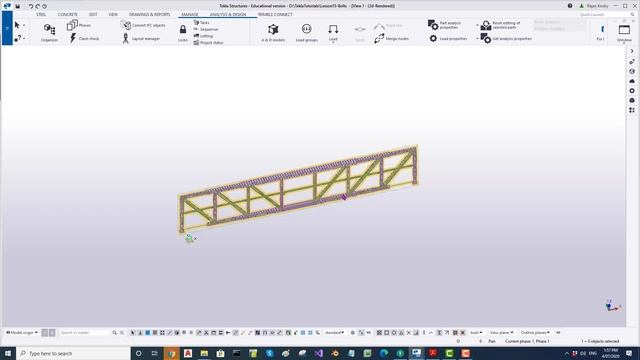This screenshot has height=360, width=640.
Task: Click the Undo arrow
Action: click(31, 6)
